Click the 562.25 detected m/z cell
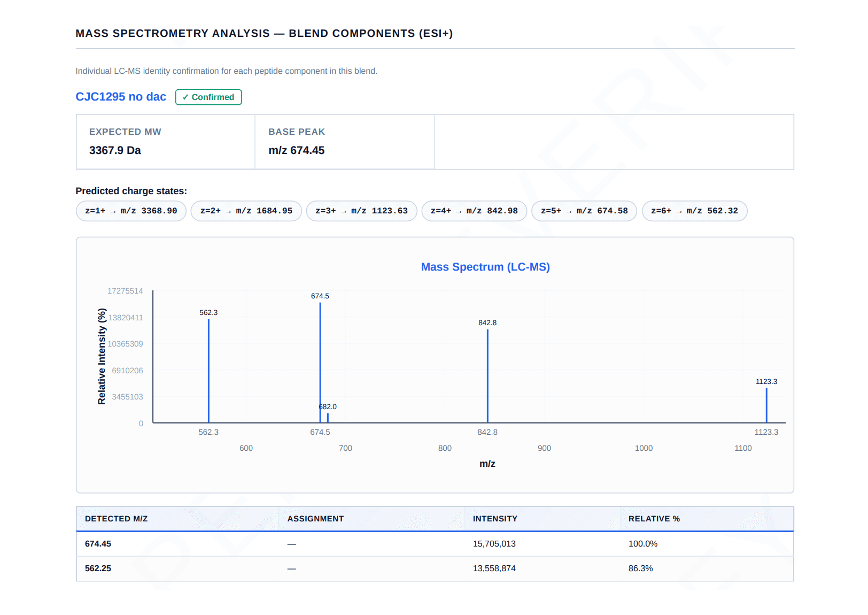 (x=98, y=568)
